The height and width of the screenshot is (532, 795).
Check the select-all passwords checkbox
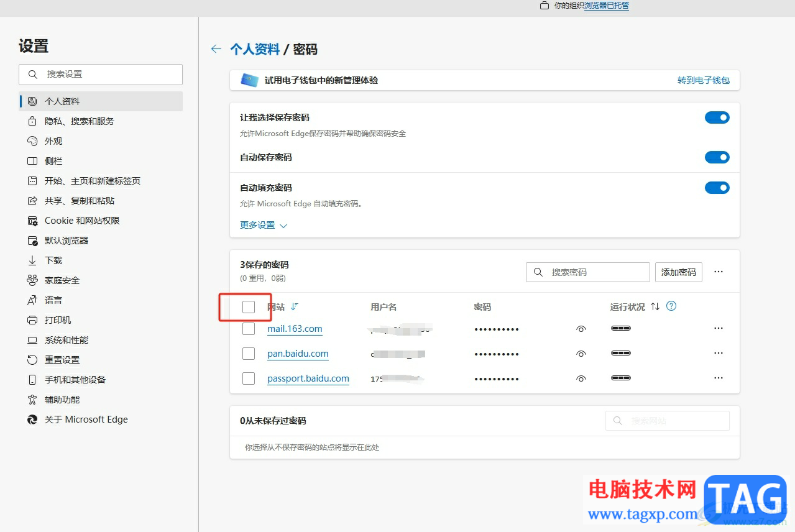[249, 306]
